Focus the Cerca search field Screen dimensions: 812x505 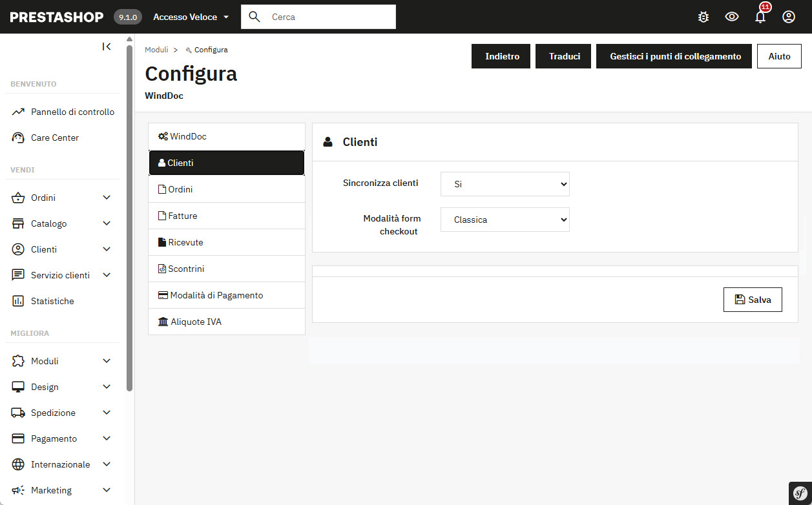click(x=318, y=17)
